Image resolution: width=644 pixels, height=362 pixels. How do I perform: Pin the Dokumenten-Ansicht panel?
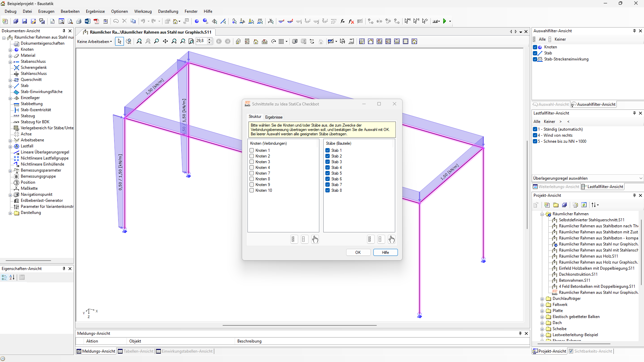pyautogui.click(x=64, y=31)
